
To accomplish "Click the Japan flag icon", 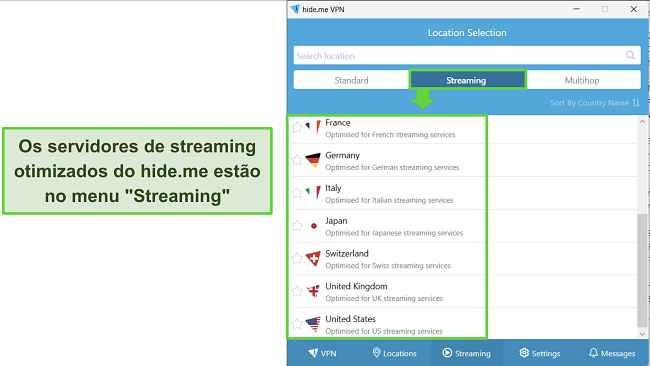I will [313, 225].
